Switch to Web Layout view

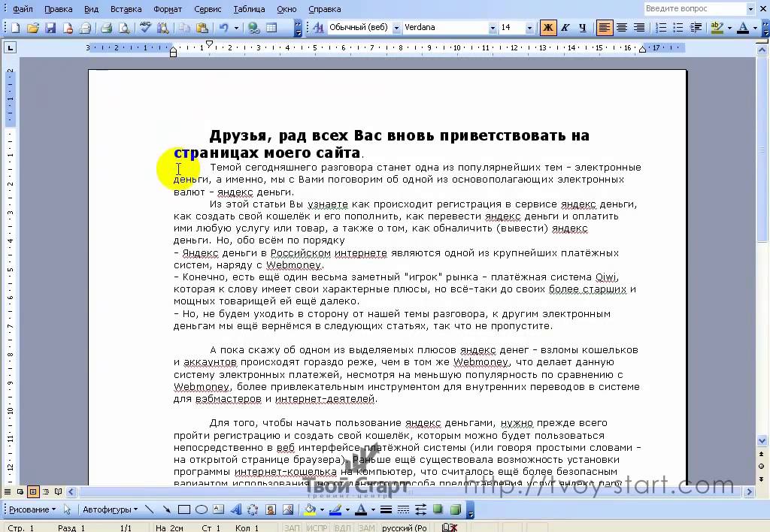pos(20,491)
